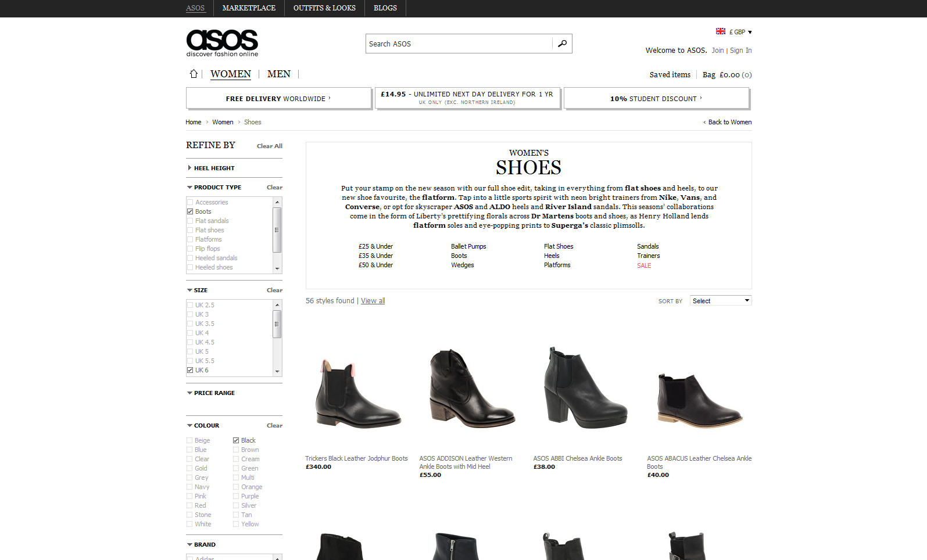Open Saved items
The height and width of the screenshot is (560, 927).
point(670,74)
